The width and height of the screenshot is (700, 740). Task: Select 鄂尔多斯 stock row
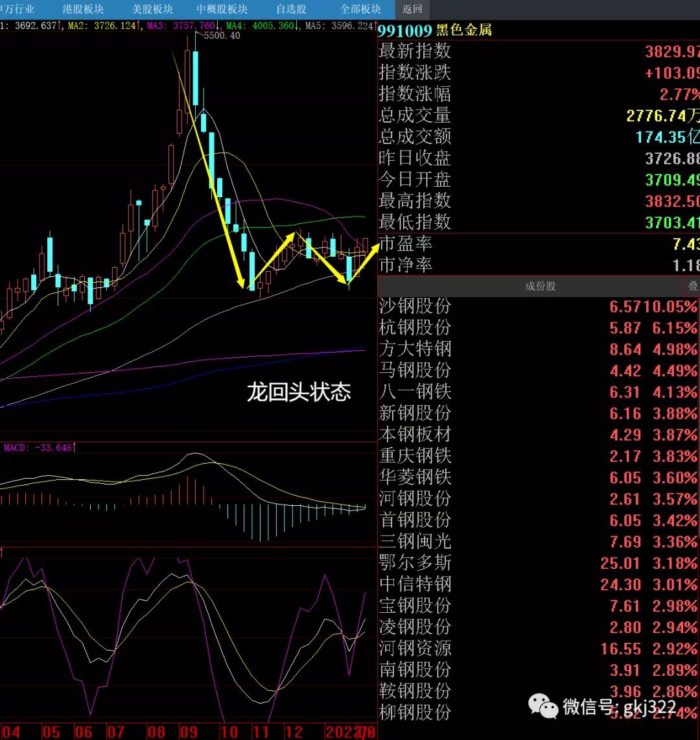pos(415,563)
